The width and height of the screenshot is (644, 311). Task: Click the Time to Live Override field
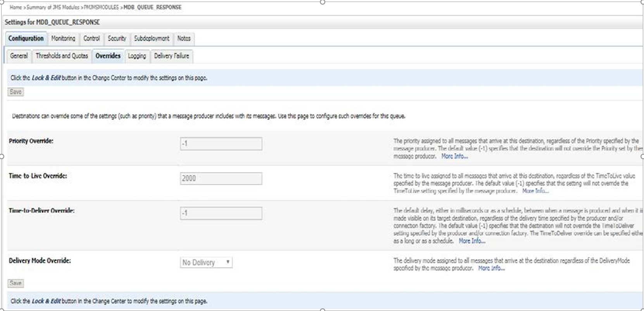pyautogui.click(x=221, y=179)
